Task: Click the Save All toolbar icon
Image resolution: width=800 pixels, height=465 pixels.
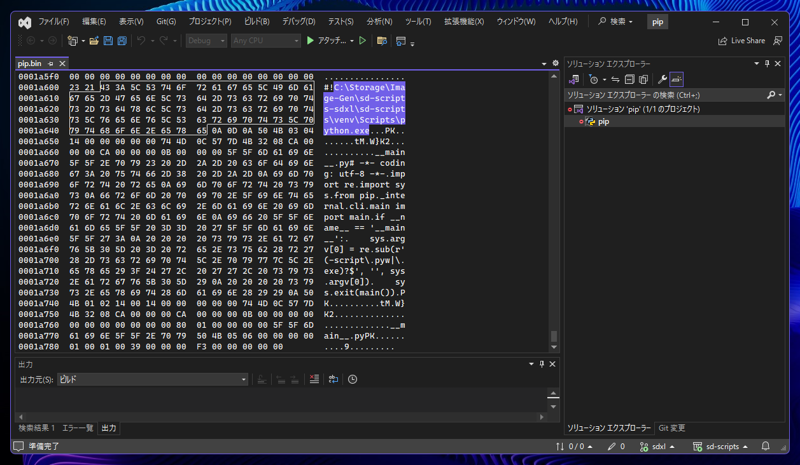Action: (122, 41)
